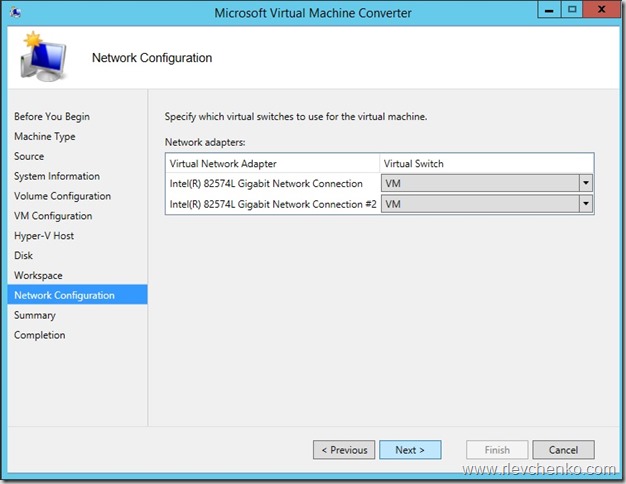The image size is (626, 484).
Task: Jump to Disk step
Action: (24, 256)
